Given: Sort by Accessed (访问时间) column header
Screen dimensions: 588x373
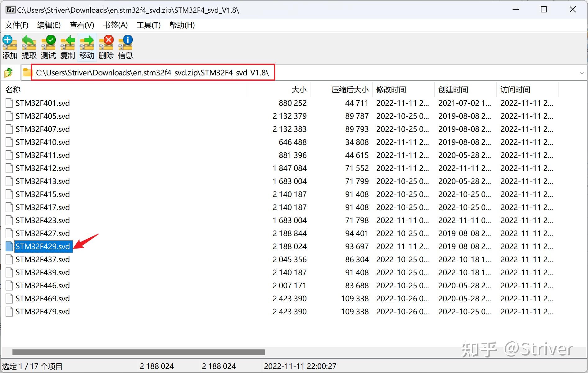Looking at the screenshot, I should (x=528, y=90).
